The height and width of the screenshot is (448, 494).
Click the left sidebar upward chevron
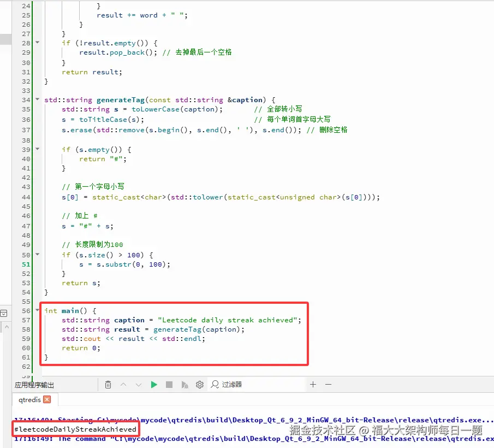click(x=7, y=327)
